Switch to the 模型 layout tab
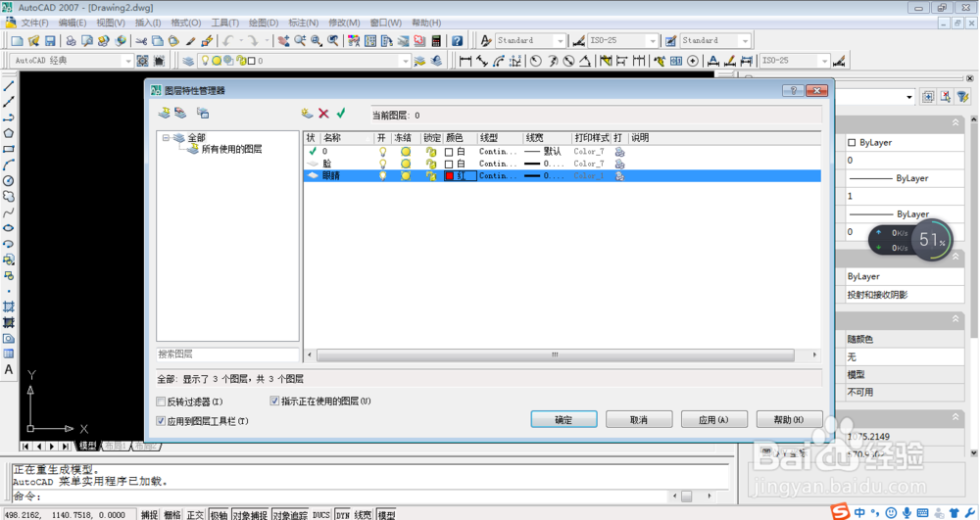The width and height of the screenshot is (980, 520). pyautogui.click(x=87, y=446)
